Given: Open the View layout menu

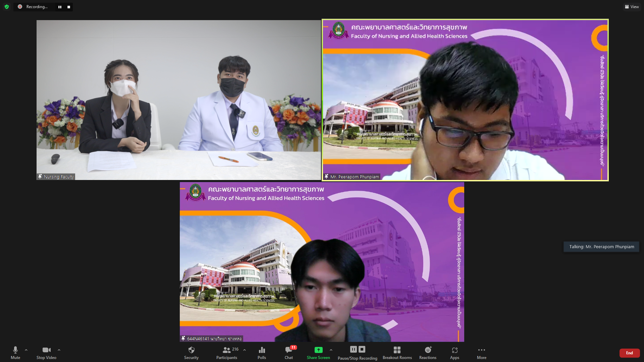Looking at the screenshot, I should tap(632, 7).
